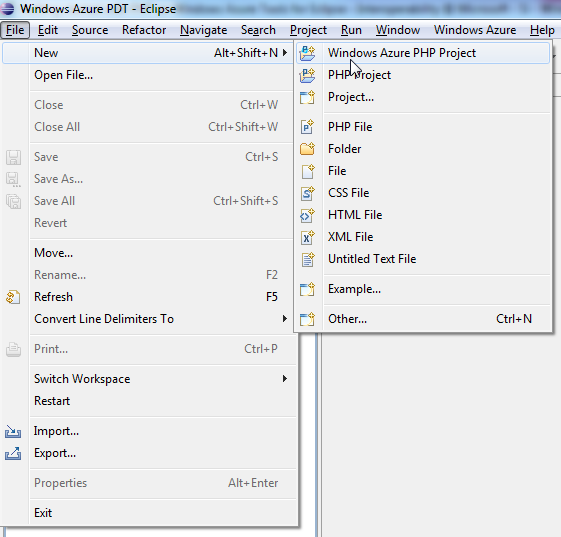Click the Windows Azure PHP Project icon
The width and height of the screenshot is (561, 537).
point(307,53)
